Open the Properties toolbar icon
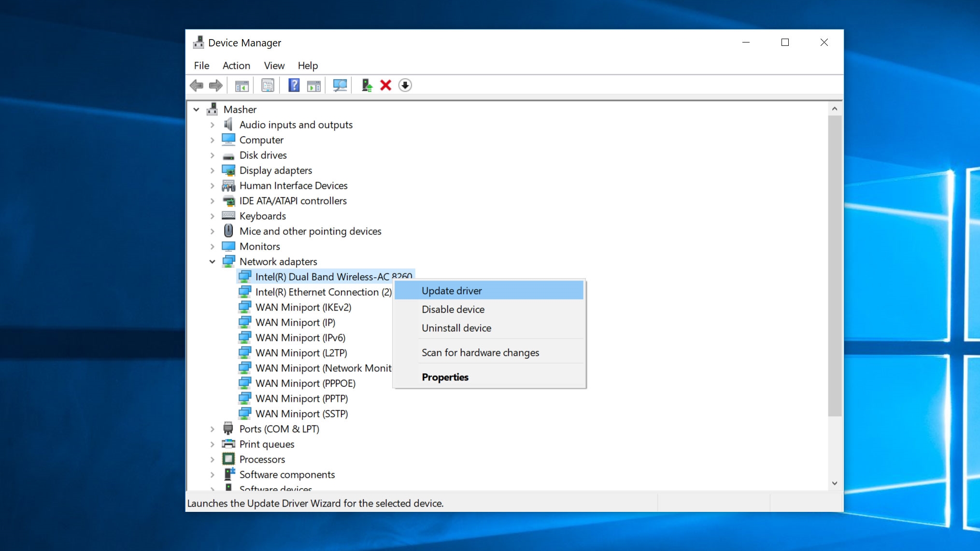The width and height of the screenshot is (980, 551). coord(268,85)
